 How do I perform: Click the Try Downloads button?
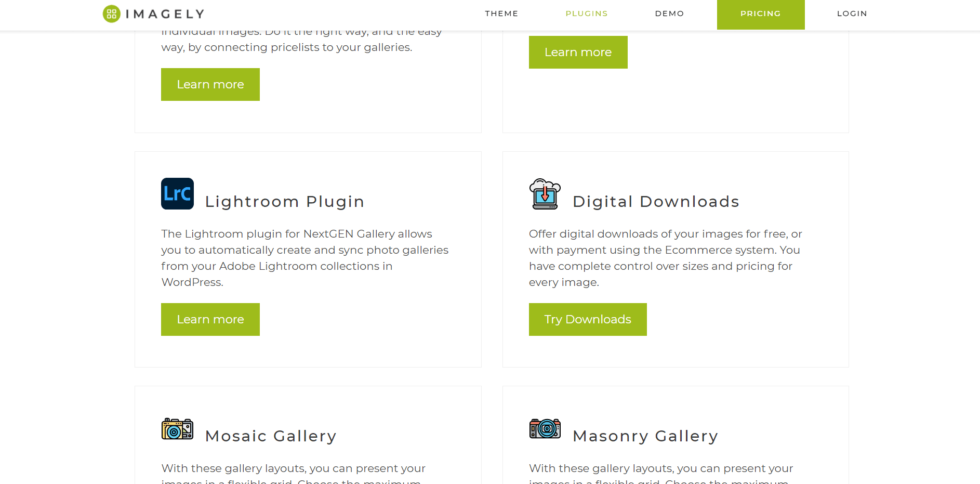pos(588,319)
